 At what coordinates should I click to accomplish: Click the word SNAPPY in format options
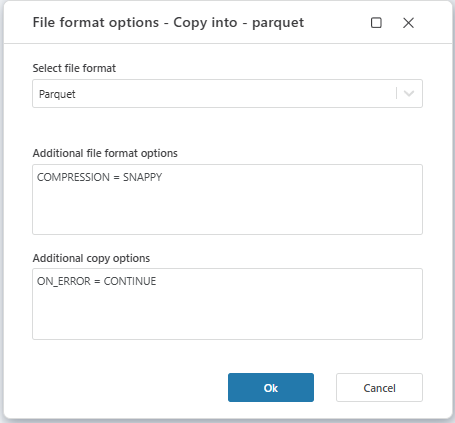click(142, 177)
